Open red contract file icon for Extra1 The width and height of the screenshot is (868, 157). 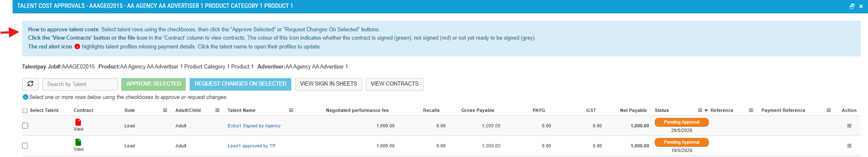tap(78, 122)
